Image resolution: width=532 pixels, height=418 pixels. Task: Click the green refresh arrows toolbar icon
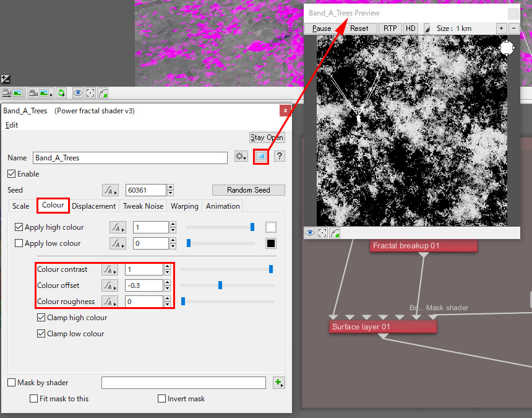(61, 94)
